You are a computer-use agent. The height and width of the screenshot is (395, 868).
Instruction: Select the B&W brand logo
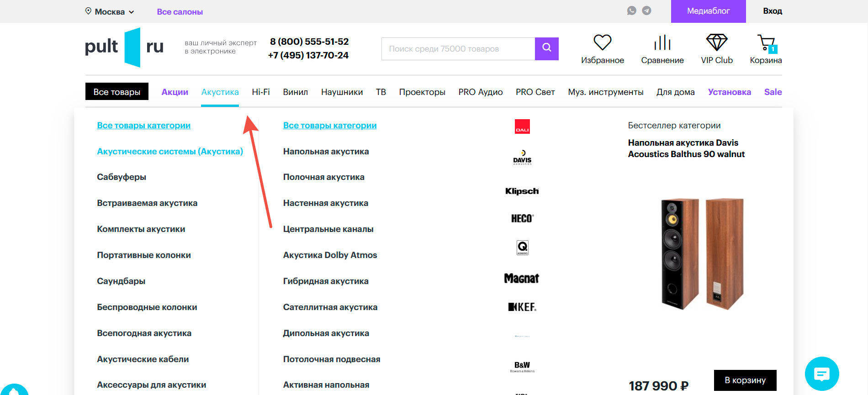(522, 367)
